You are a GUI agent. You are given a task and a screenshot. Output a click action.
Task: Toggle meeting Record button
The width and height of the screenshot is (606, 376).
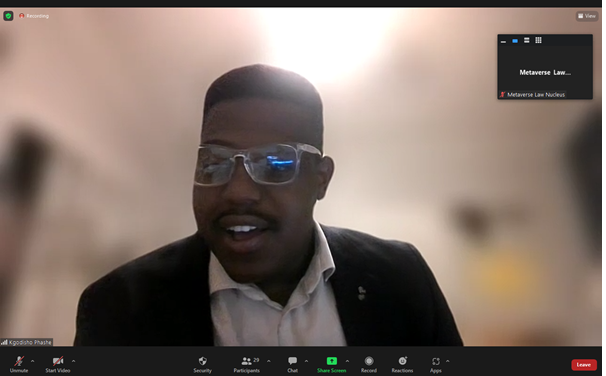click(369, 364)
